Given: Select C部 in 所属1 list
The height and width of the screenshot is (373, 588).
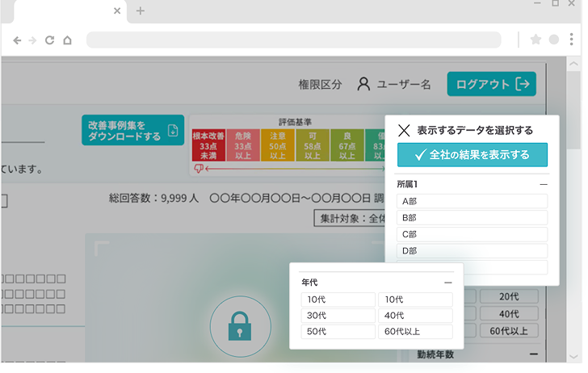Looking at the screenshot, I should coord(472,234).
